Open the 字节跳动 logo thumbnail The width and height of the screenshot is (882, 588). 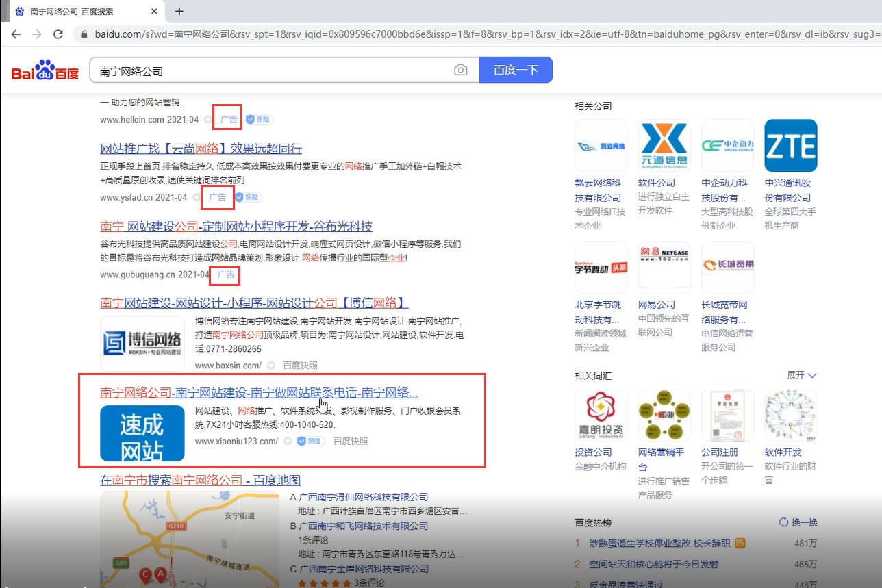pos(601,268)
